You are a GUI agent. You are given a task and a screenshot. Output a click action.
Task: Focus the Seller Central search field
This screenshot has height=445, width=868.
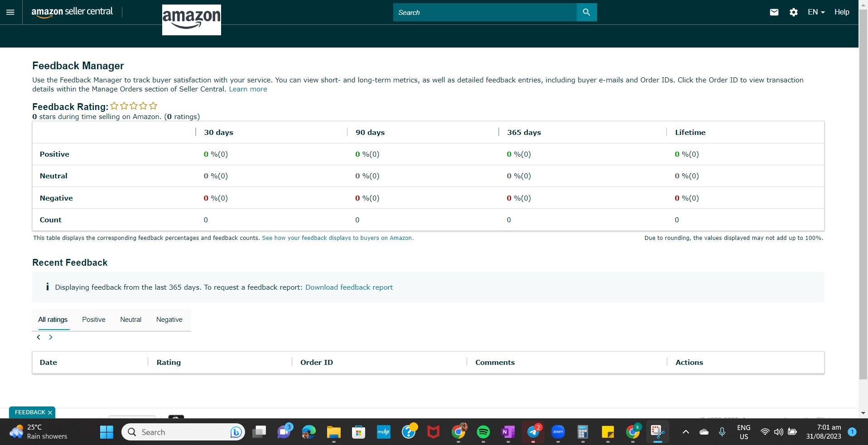[x=485, y=12]
